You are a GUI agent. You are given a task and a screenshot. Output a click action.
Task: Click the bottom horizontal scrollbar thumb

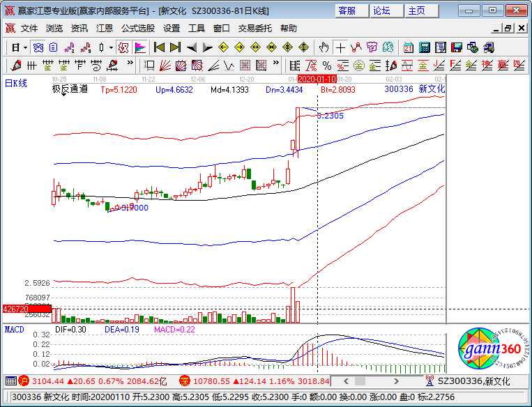pos(360,381)
